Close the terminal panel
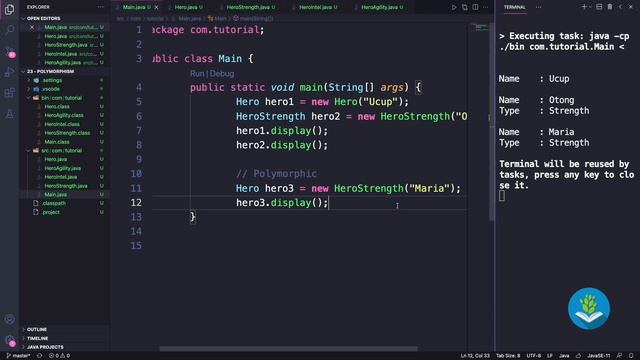 pyautogui.click(x=631, y=7)
